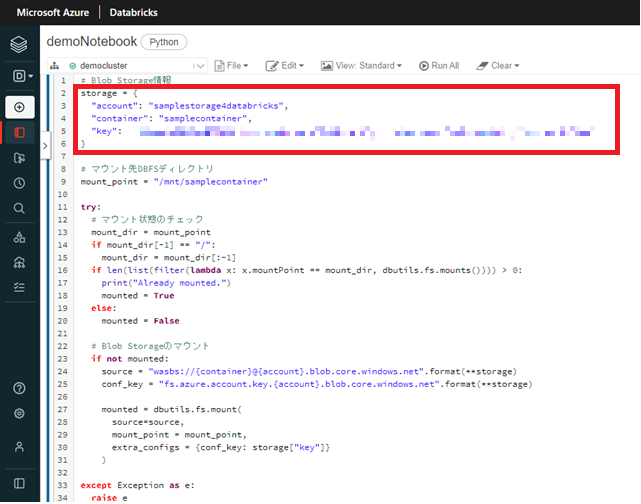Screen dimensions: 641x504
Task: Click the Databricks header link
Action: [x=133, y=13]
